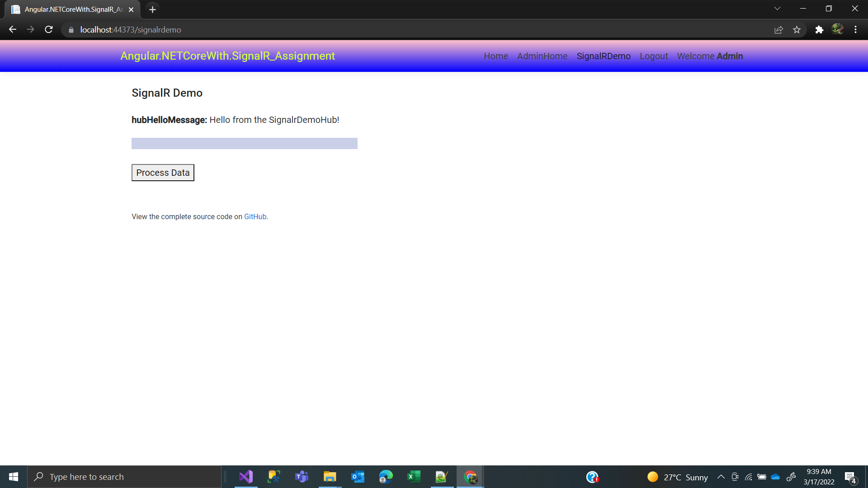Open the Chrome three-dot menu

(855, 30)
